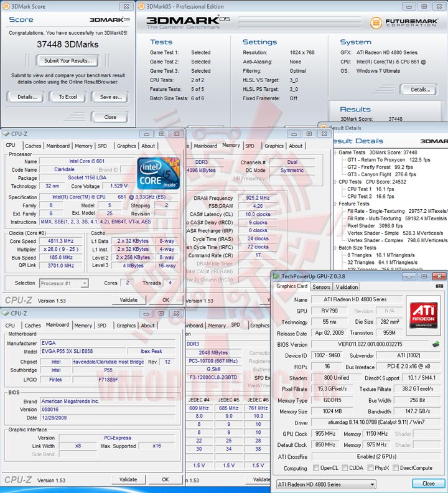
Task: Select the 32 Triangles batch result row
Action: (382, 262)
